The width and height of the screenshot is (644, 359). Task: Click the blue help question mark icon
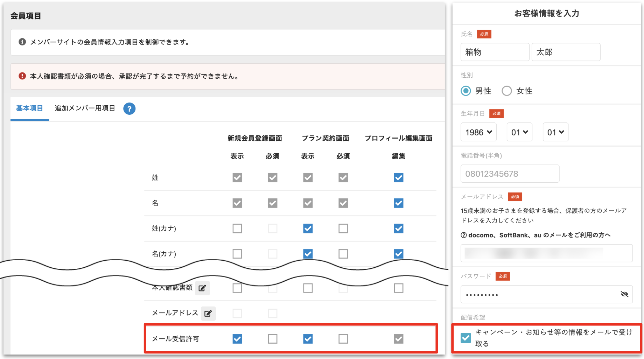tap(129, 108)
